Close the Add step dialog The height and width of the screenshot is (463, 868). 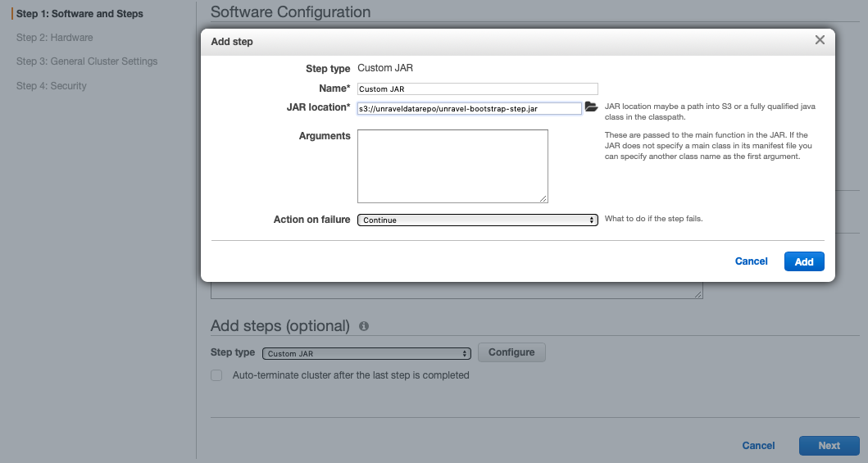[x=820, y=40]
